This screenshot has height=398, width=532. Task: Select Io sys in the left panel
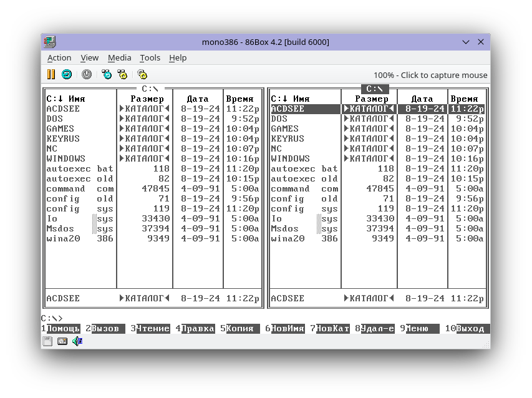coord(153,218)
